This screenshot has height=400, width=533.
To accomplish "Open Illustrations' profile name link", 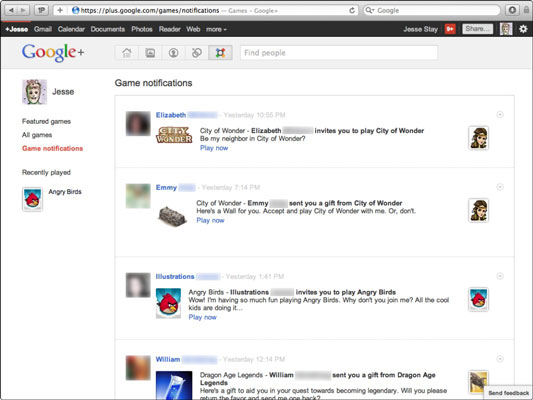I will click(x=175, y=276).
